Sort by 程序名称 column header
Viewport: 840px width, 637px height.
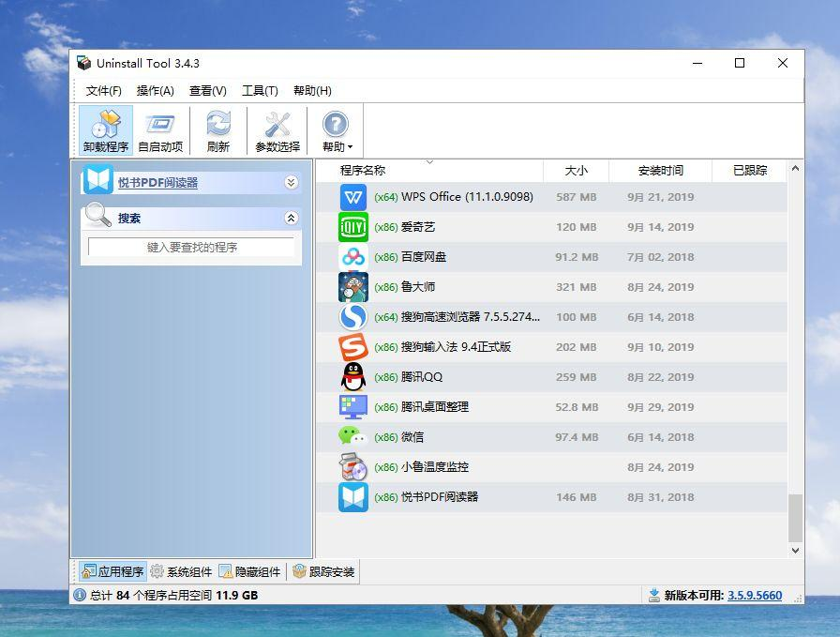coord(429,171)
